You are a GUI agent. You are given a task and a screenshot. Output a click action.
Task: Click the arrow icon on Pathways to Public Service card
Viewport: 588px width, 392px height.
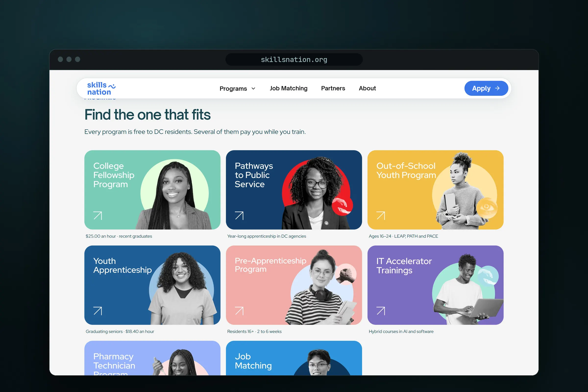[239, 216]
